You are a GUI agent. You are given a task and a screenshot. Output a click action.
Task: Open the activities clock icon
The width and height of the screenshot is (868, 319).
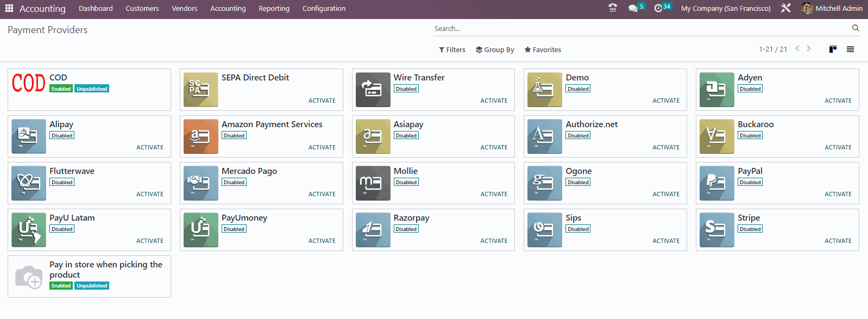(658, 8)
